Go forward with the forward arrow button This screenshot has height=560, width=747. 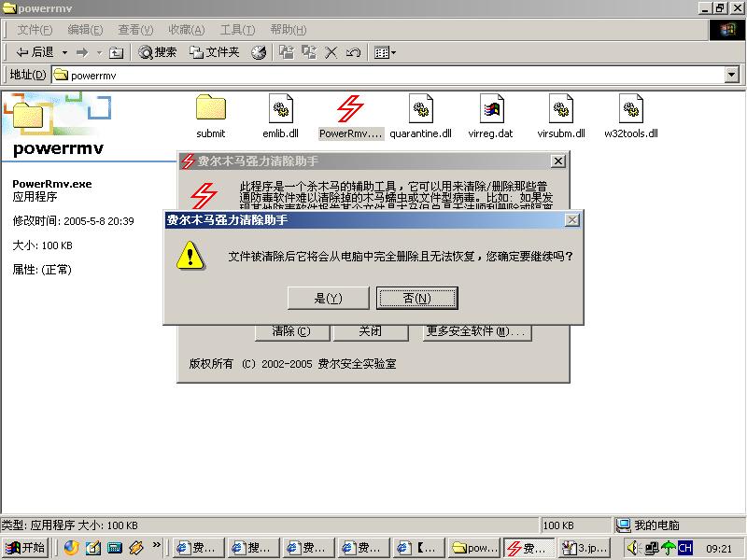82,52
